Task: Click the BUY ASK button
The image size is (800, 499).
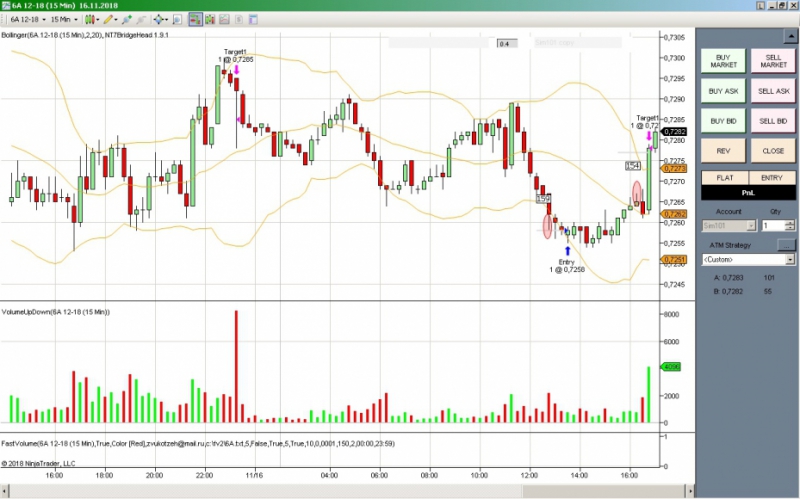Action: 723,91
